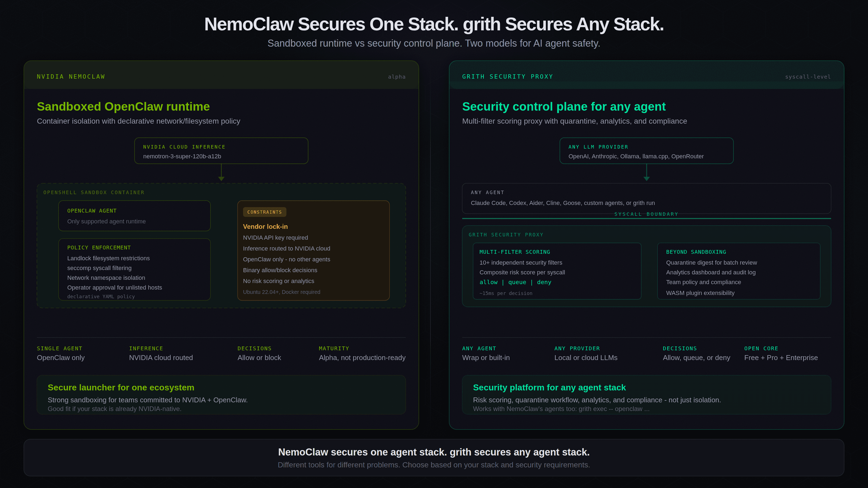Select the CONSTRAINTS badge on Vendor lock-in card
The image size is (868, 488).
pos(264,212)
